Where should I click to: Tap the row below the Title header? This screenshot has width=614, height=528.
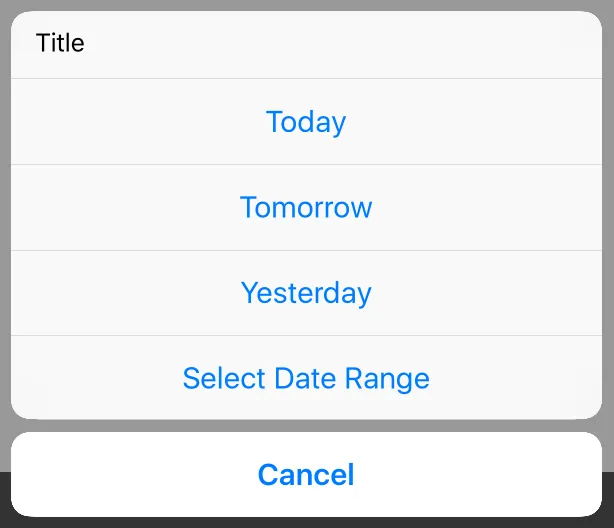(306, 122)
